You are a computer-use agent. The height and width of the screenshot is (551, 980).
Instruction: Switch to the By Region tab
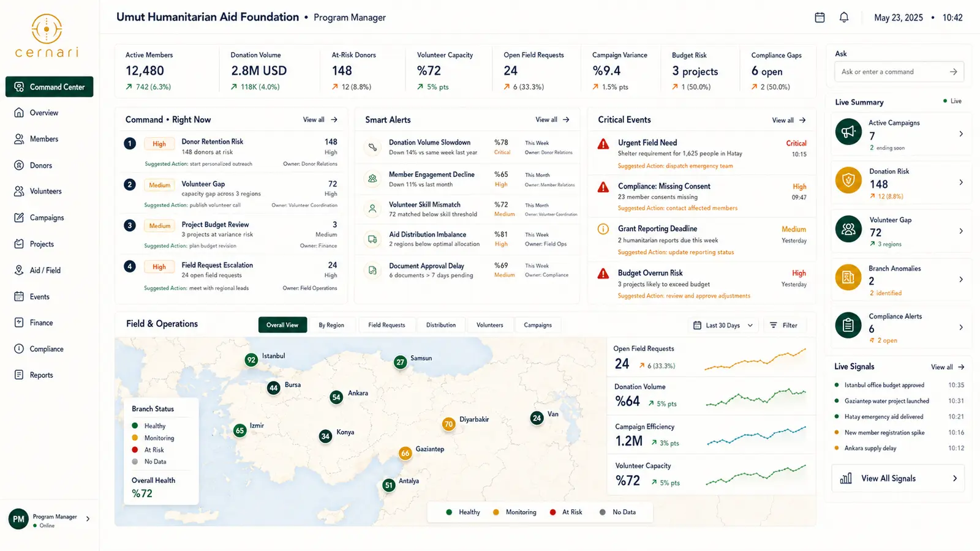tap(331, 325)
